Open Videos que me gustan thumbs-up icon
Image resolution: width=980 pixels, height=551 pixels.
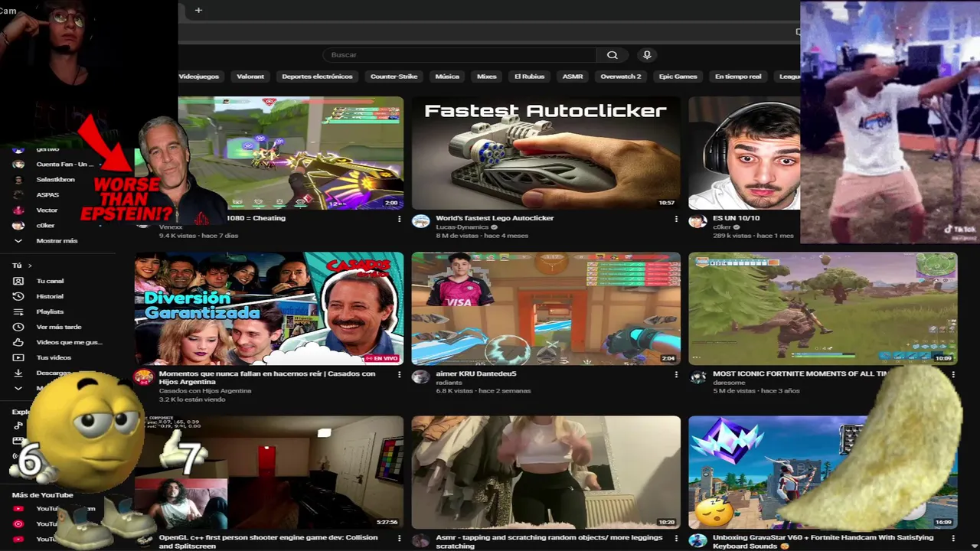click(x=18, y=342)
